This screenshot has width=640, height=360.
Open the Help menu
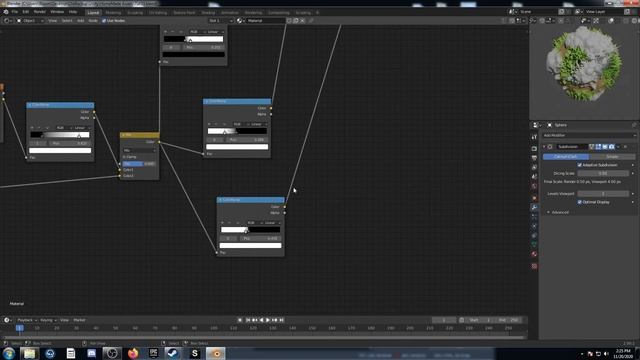pos(73,12)
